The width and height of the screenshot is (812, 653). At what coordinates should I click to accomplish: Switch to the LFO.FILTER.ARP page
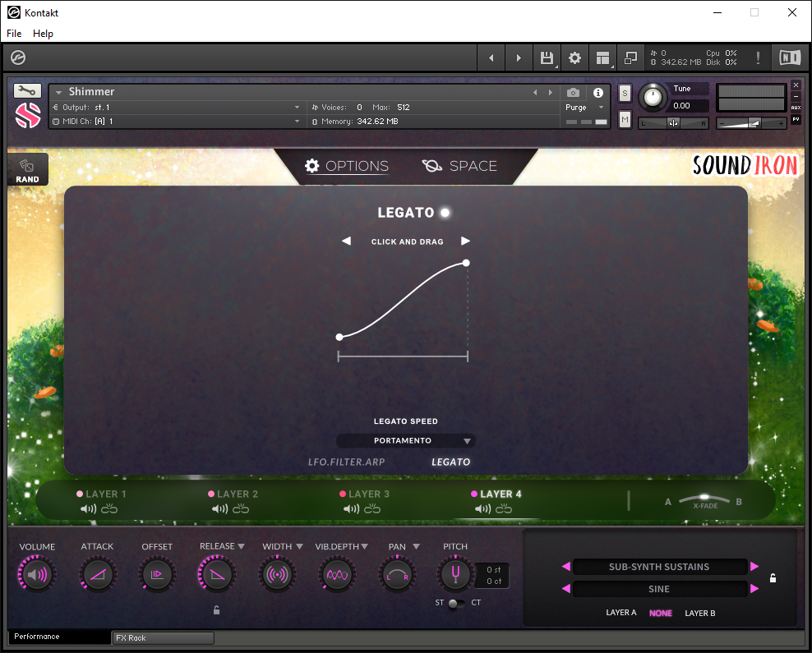pos(347,462)
